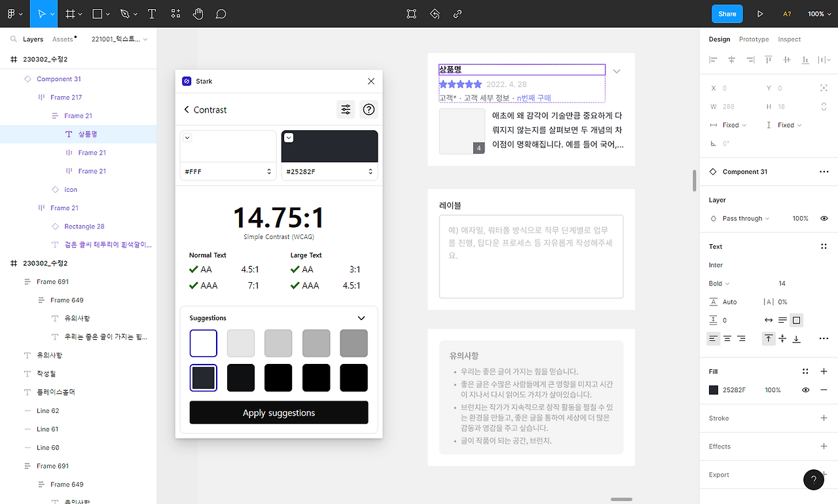Collapse the Suggestions section in Stark

tap(361, 317)
